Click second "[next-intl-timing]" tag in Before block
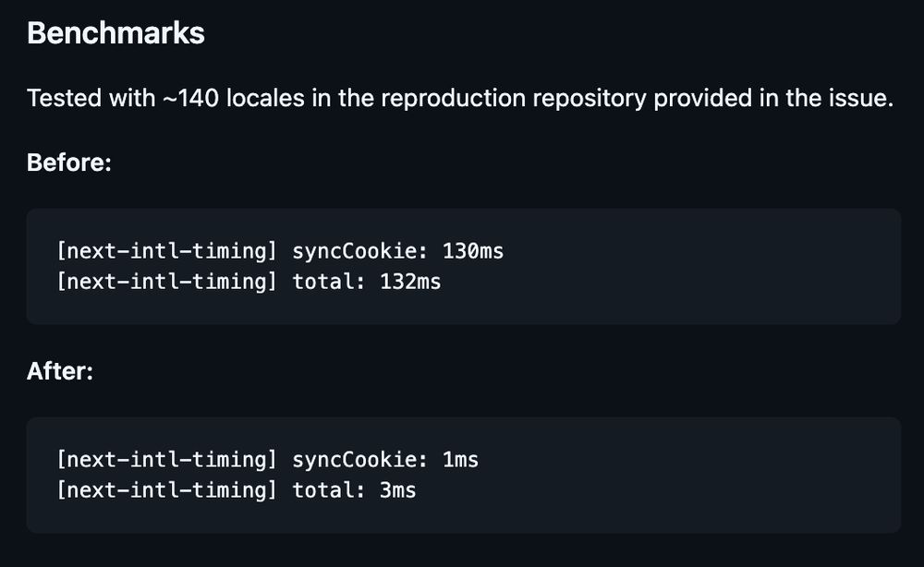 tap(166, 282)
